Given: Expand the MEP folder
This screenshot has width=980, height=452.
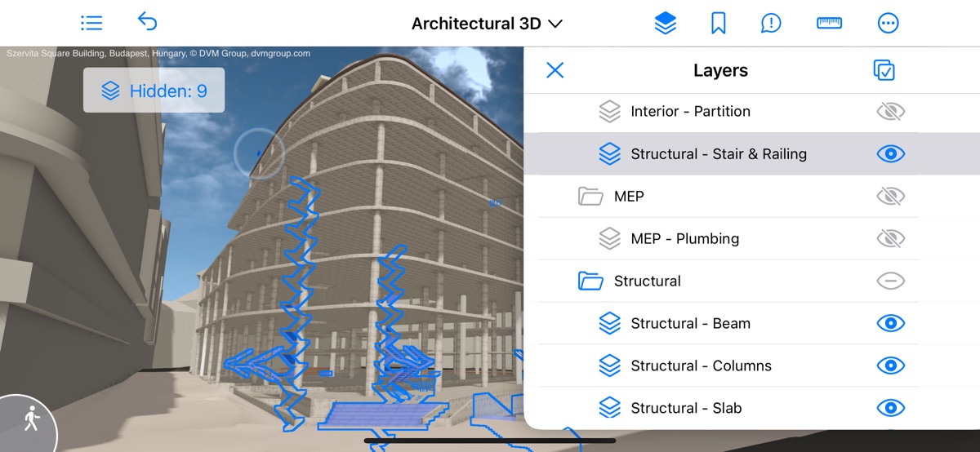Looking at the screenshot, I should click(x=590, y=197).
